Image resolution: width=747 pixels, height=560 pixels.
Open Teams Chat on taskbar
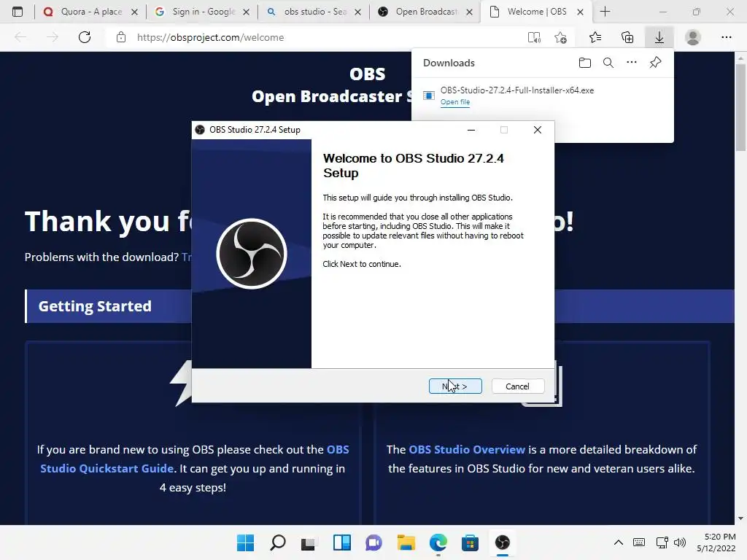[373, 542]
